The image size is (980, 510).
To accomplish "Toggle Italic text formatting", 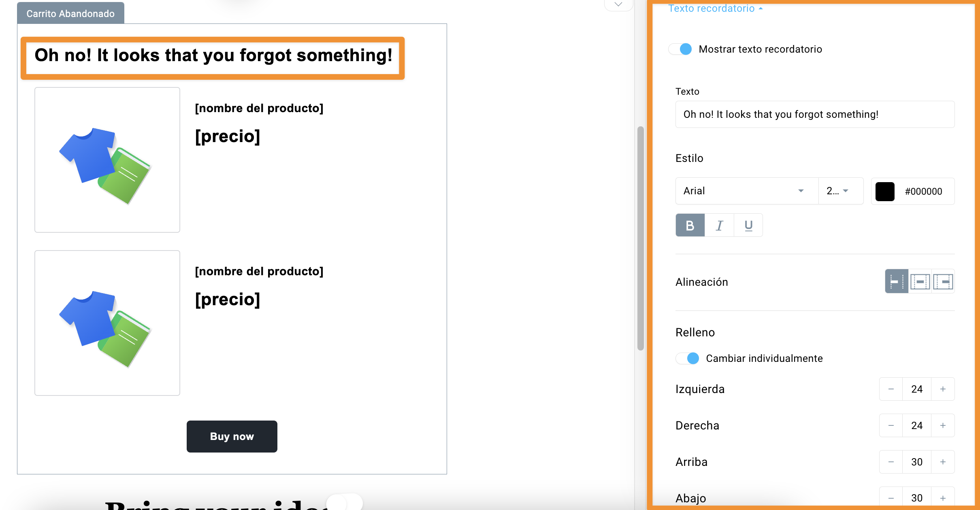I will pyautogui.click(x=719, y=225).
